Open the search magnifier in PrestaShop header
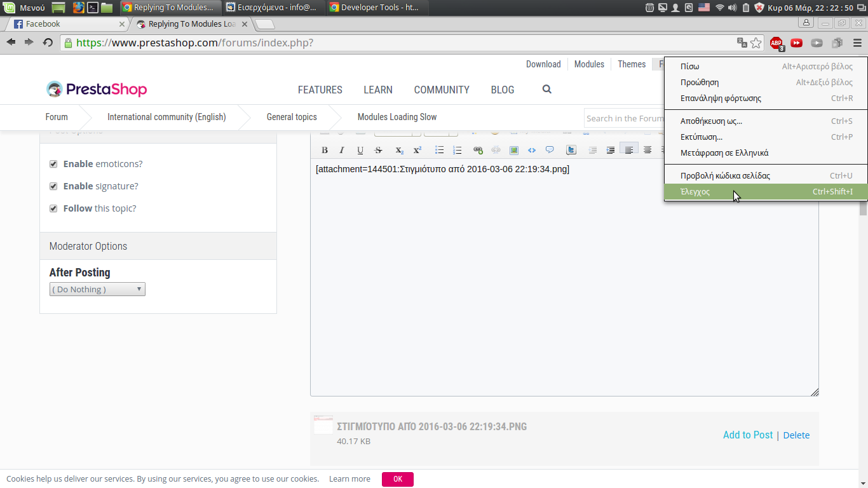This screenshot has width=868, height=488. coord(547,90)
